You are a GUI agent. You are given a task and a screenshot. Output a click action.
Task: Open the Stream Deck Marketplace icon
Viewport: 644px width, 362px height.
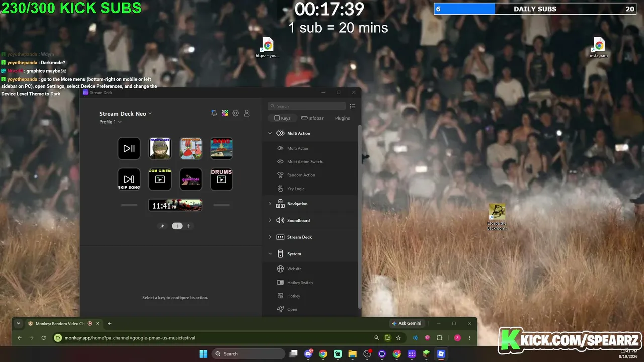pos(225,113)
